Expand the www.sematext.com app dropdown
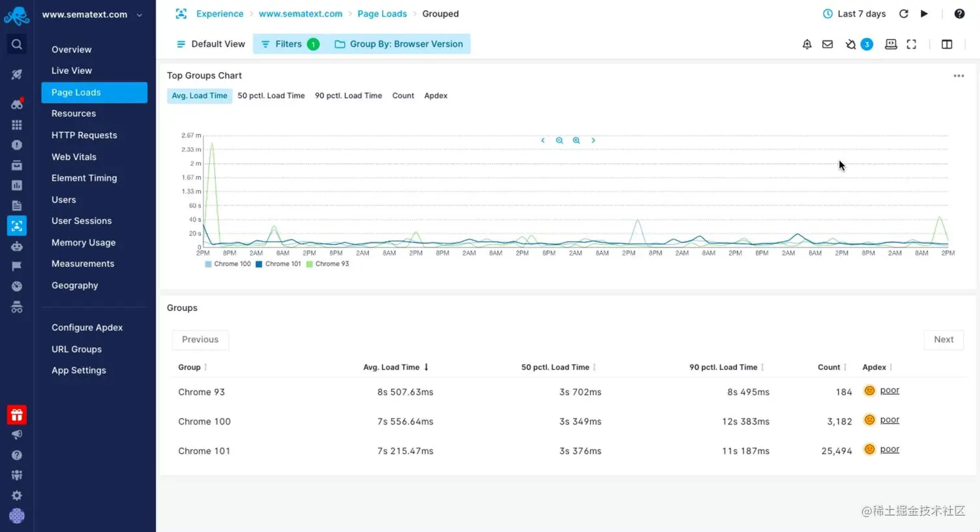The width and height of the screenshot is (980, 532). tap(92, 14)
